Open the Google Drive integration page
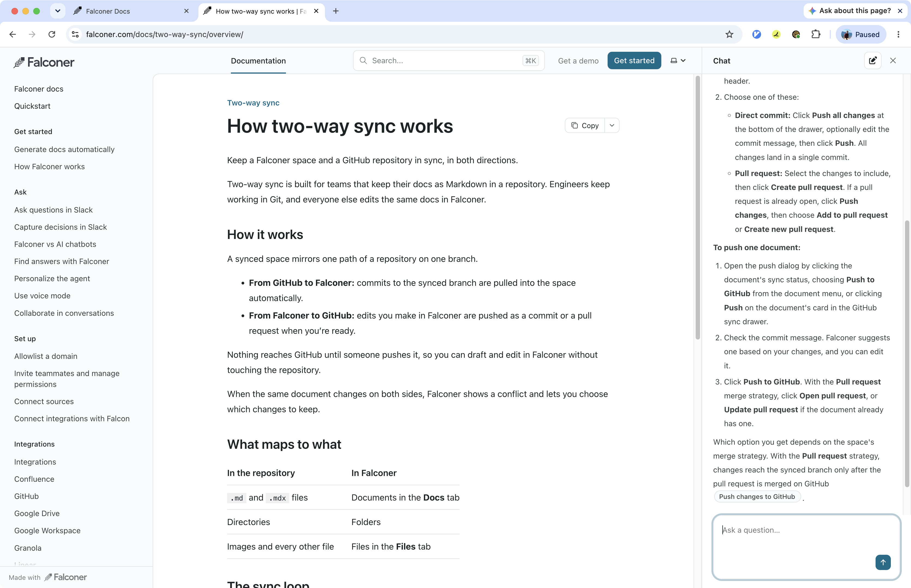This screenshot has width=911, height=588. click(37, 514)
